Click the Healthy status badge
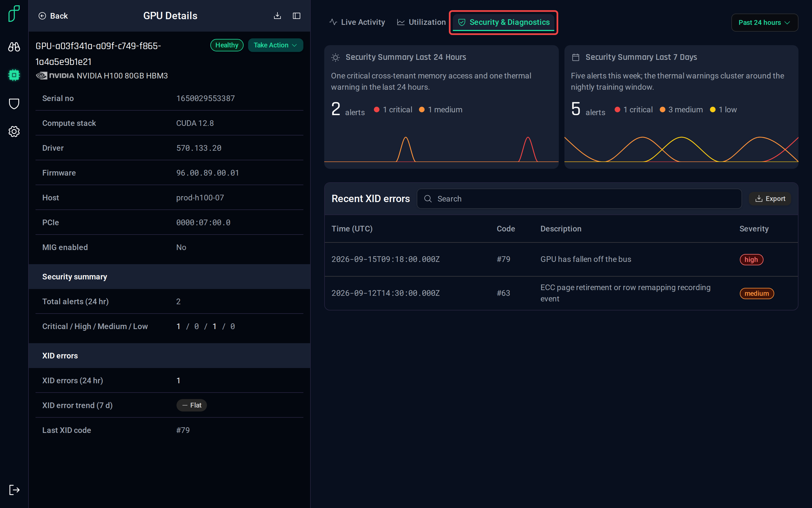The image size is (812, 508). point(227,45)
